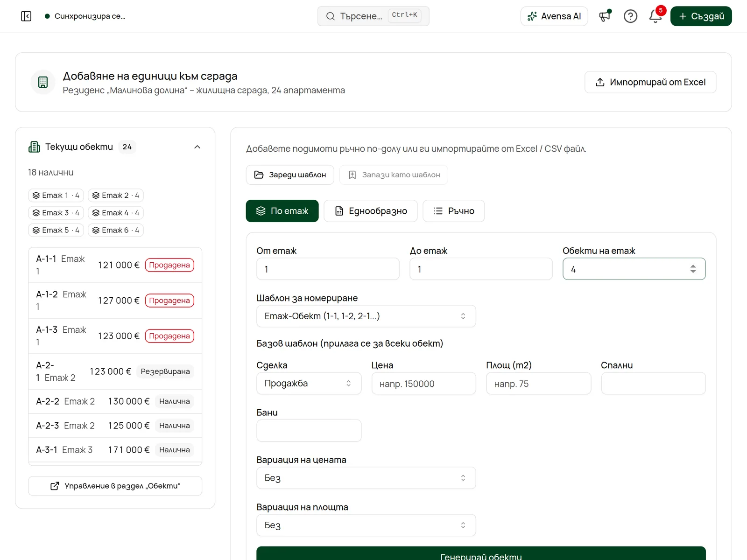
Task: Click Запази като шаблон button
Action: [394, 175]
